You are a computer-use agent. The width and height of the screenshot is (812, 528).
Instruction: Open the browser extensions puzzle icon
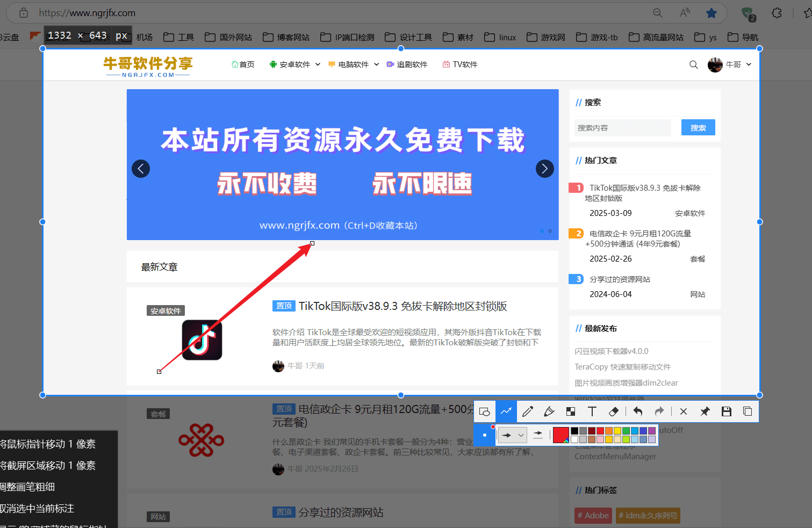click(x=777, y=13)
